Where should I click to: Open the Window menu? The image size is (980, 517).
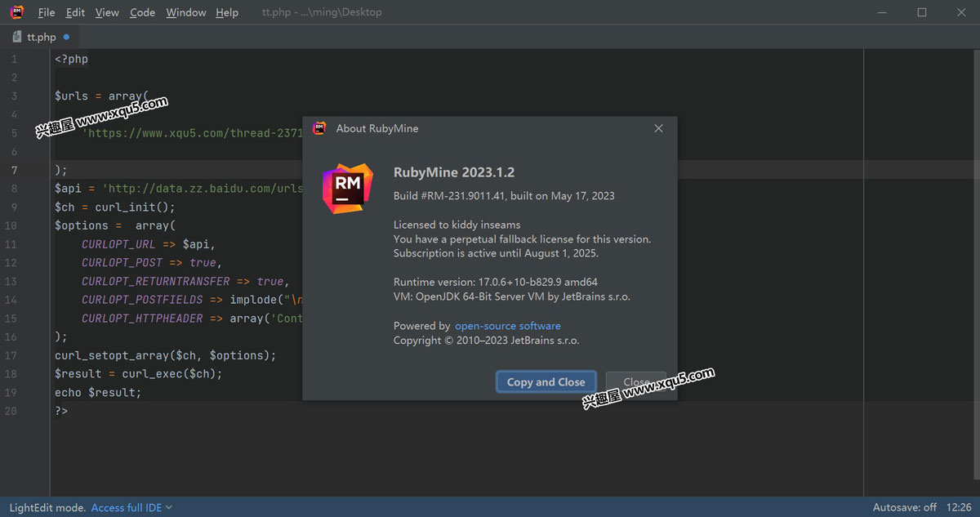(186, 12)
